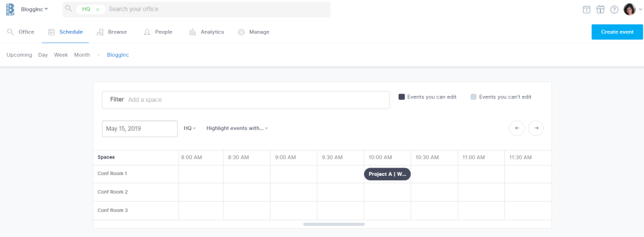Click the Create event button

coord(617,32)
